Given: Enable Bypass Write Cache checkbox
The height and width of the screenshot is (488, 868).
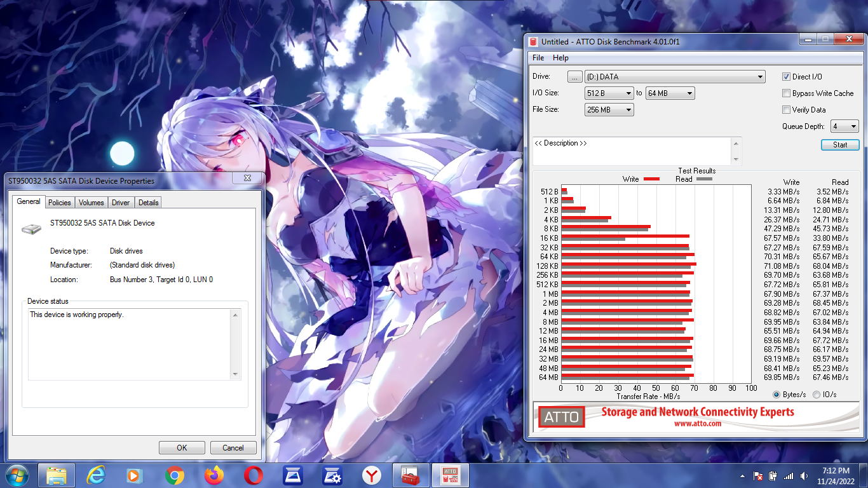Looking at the screenshot, I should coord(787,93).
